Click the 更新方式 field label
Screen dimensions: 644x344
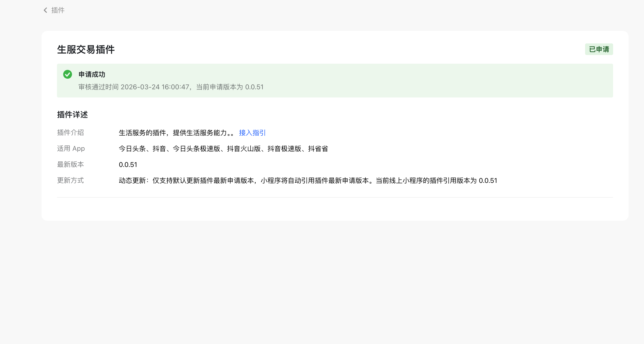click(x=70, y=180)
